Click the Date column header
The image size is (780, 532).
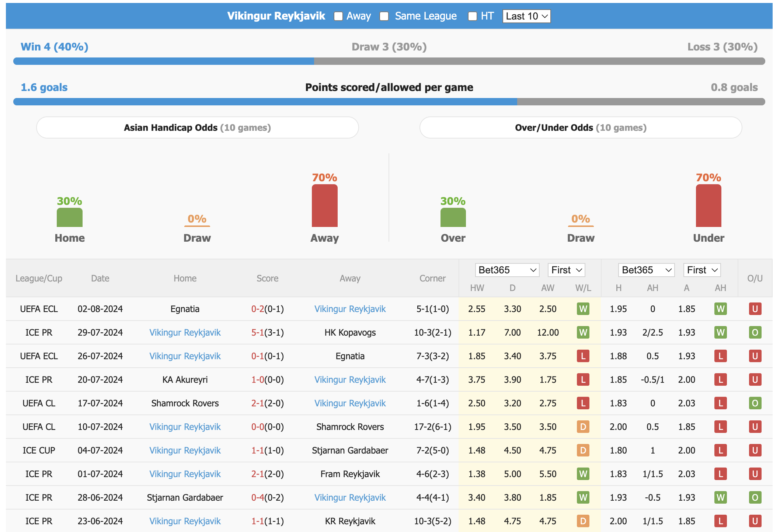100,279
